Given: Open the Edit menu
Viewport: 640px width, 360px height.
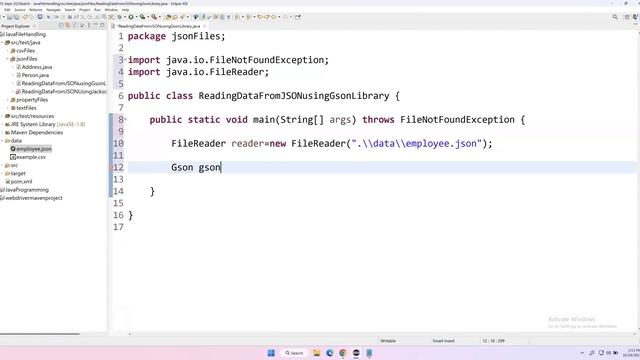Looking at the screenshot, I should coord(7,10).
